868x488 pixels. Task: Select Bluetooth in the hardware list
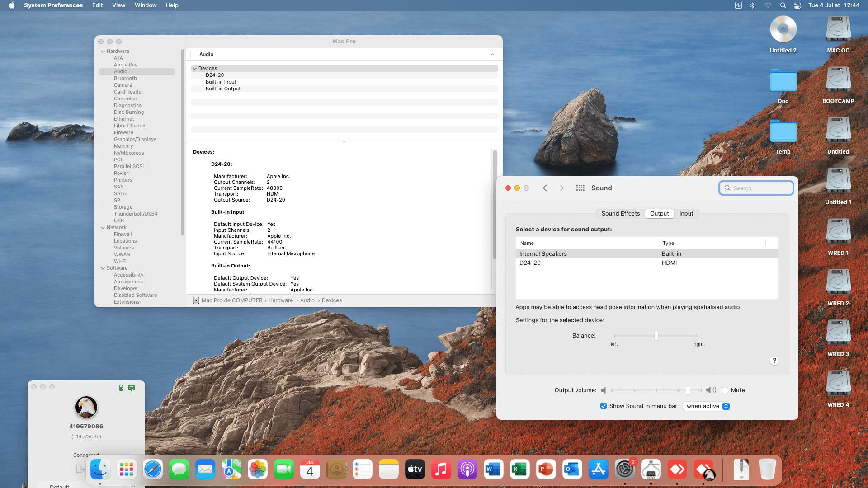[125, 78]
